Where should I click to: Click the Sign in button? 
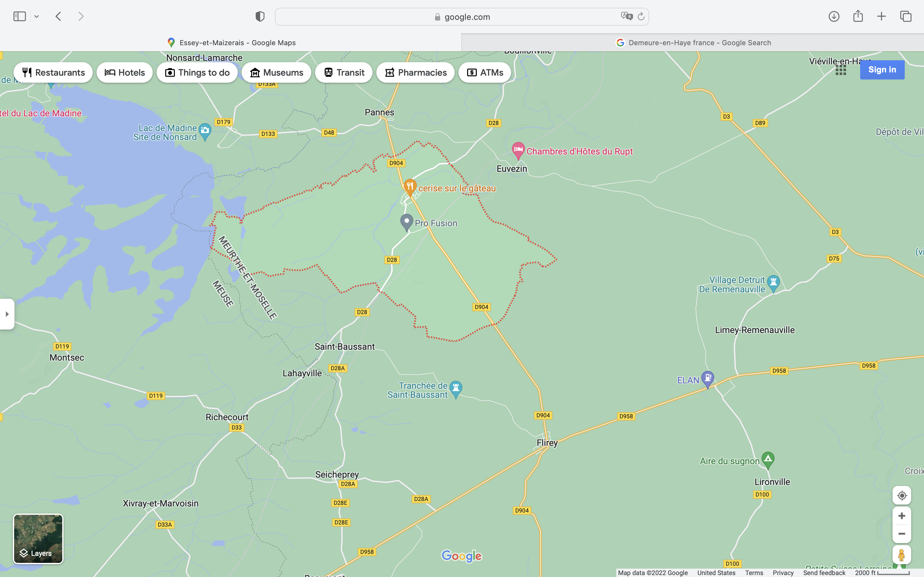(882, 70)
